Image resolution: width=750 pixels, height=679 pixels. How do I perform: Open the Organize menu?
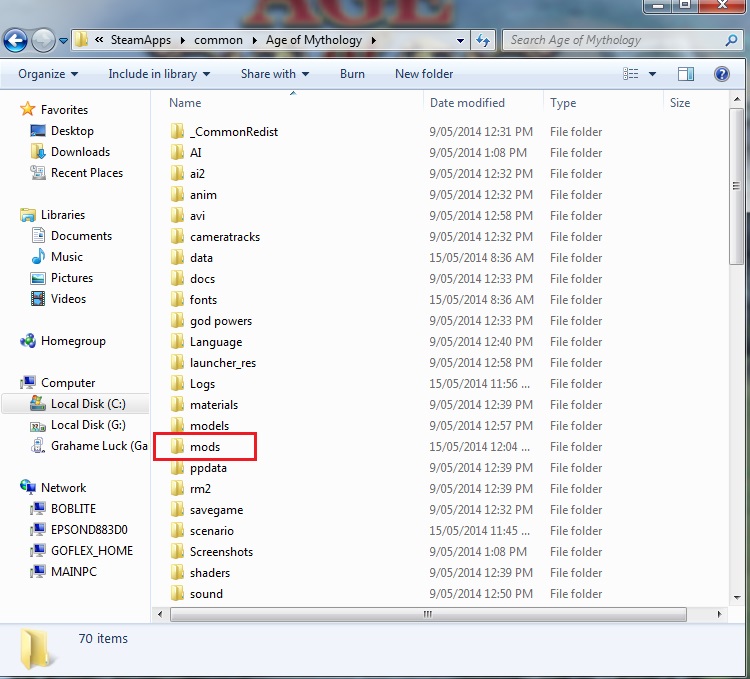click(x=48, y=74)
